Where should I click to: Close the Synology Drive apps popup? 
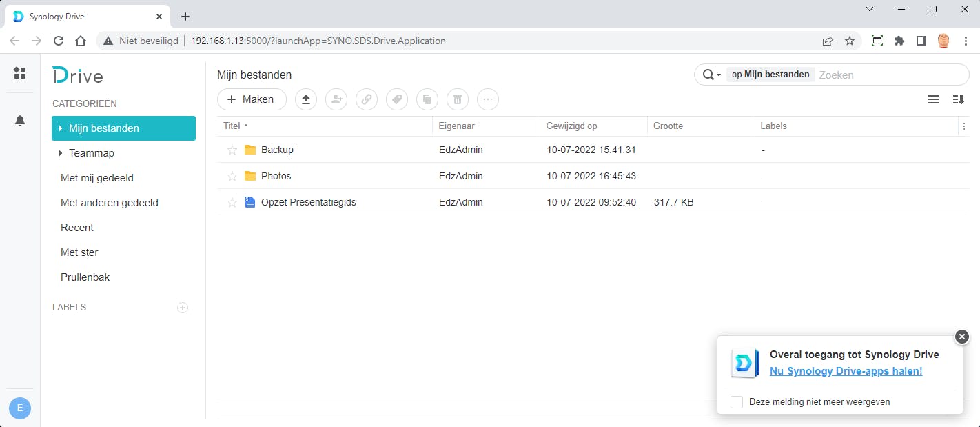[x=962, y=336]
